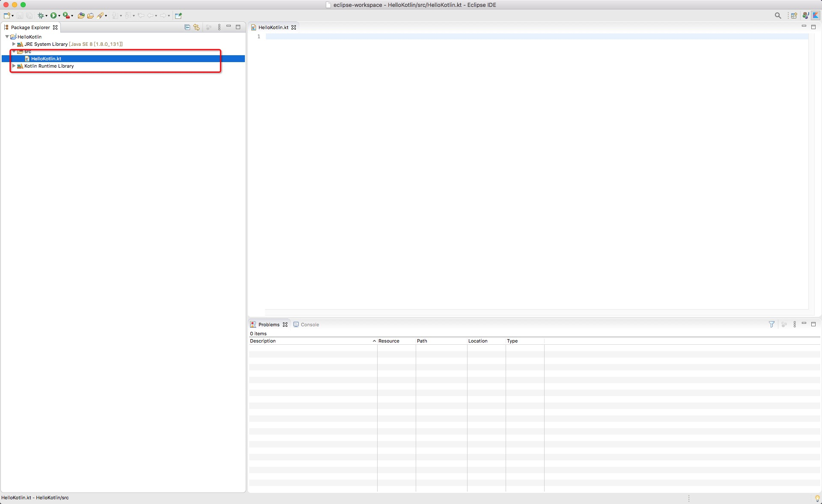Click the New wizard toolbar icon
Screen dimensions: 822x504
click(6, 15)
